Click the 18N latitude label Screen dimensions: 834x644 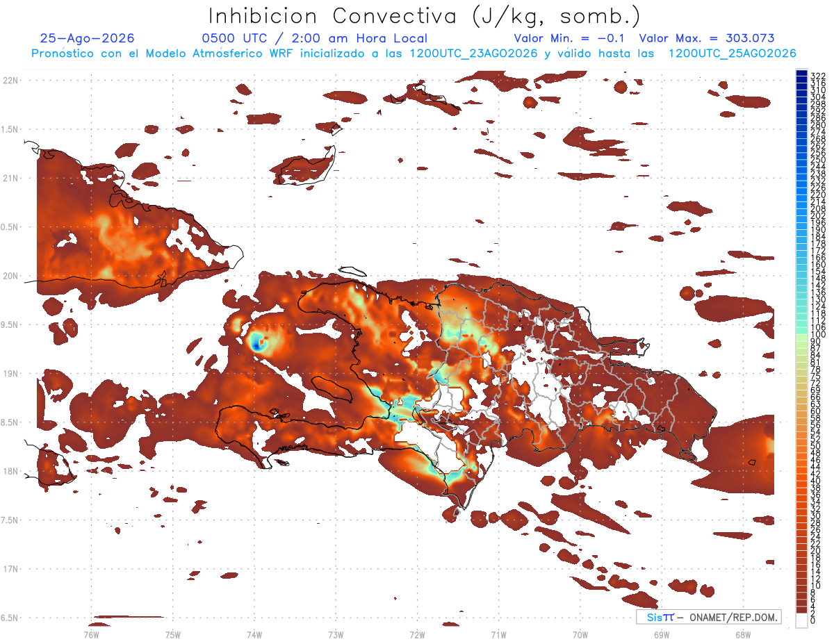pyautogui.click(x=10, y=471)
